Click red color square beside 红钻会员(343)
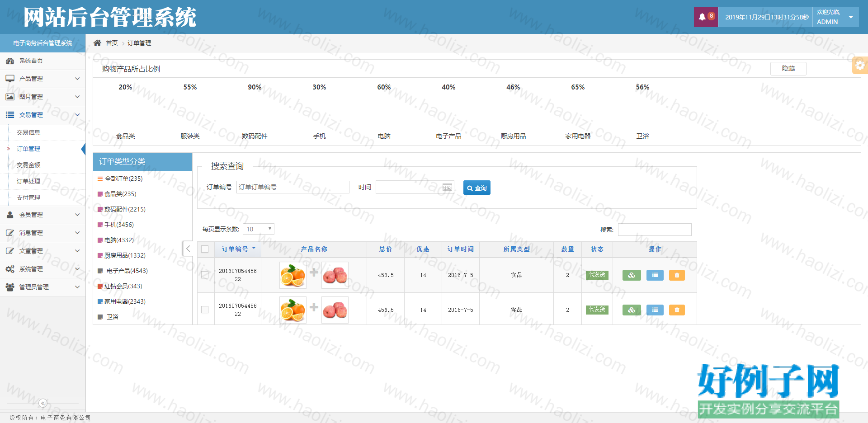Image resolution: width=868 pixels, height=423 pixels. [100, 287]
